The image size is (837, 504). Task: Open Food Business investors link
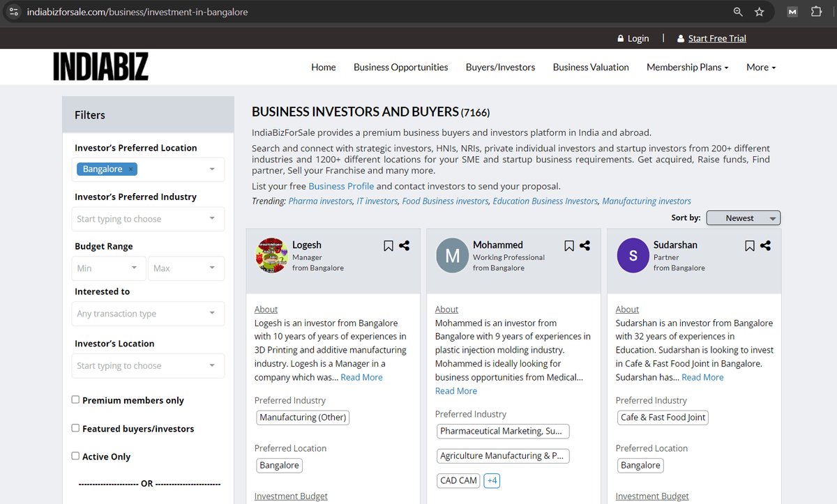pyautogui.click(x=445, y=201)
